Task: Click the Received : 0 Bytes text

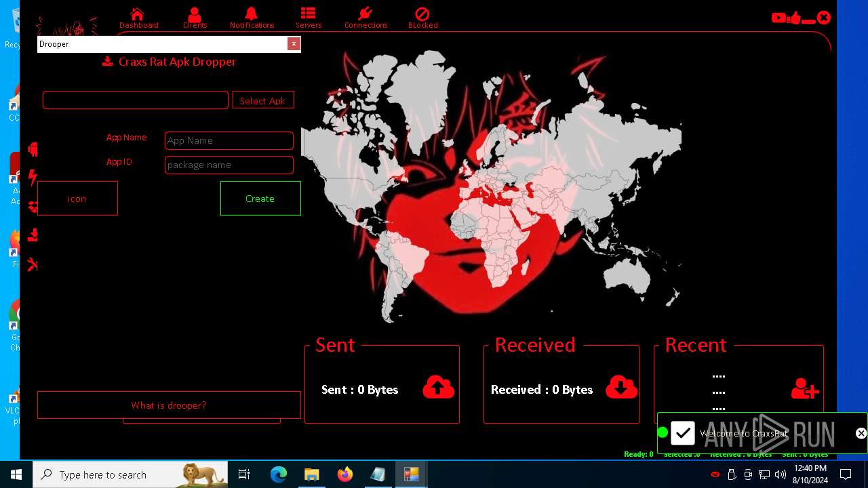Action: (542, 390)
